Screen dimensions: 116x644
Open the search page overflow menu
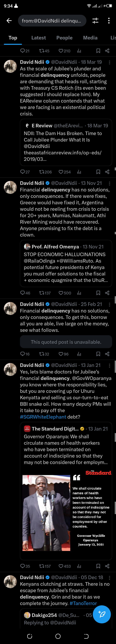point(109,21)
